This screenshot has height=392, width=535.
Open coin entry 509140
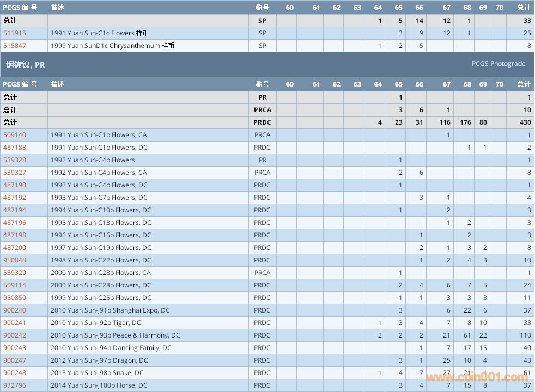(x=15, y=135)
